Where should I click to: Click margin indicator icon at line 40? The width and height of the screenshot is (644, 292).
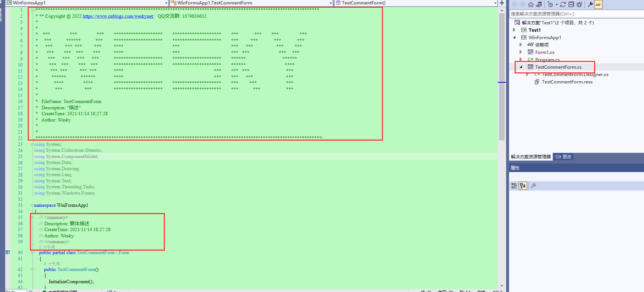coord(8,253)
